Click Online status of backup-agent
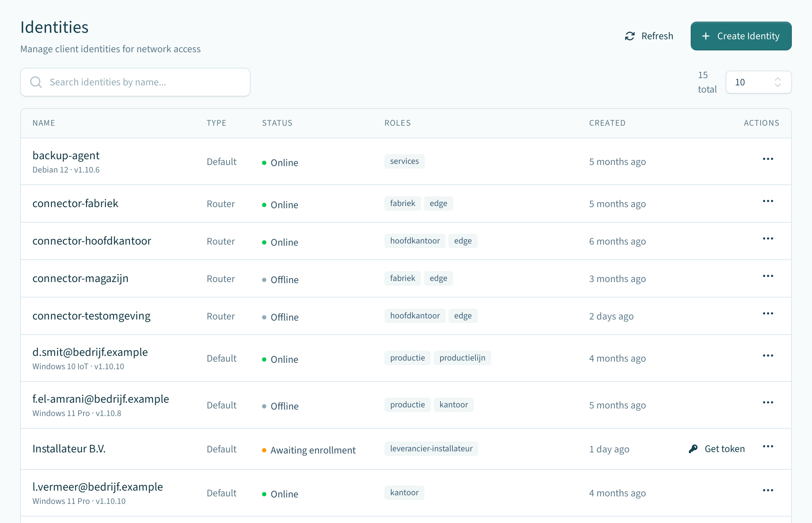The height and width of the screenshot is (523, 812). [x=280, y=162]
